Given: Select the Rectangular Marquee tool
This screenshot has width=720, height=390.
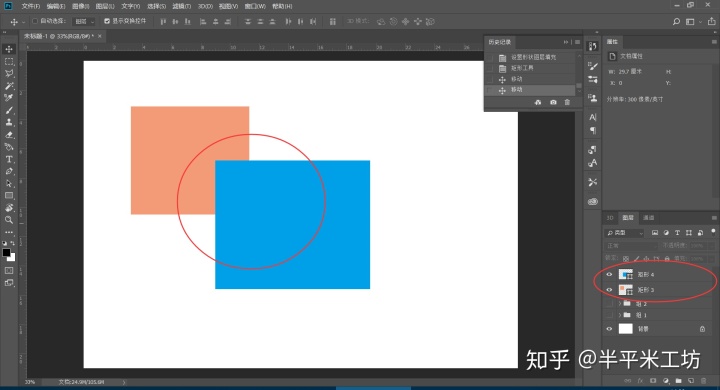Looking at the screenshot, I should [x=9, y=62].
